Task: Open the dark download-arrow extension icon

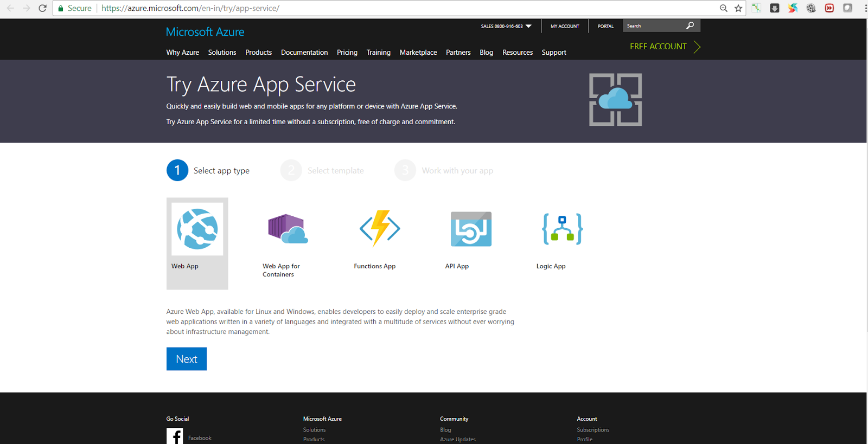Action: pos(775,8)
